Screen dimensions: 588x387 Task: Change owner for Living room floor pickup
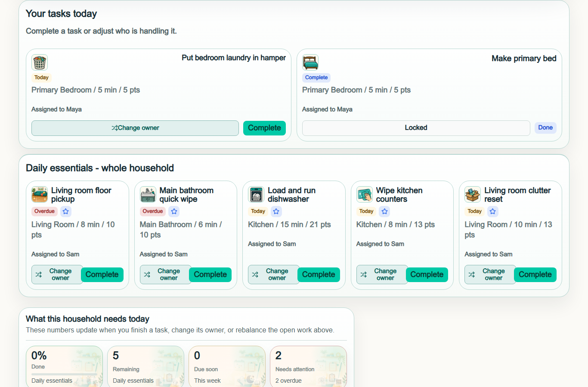[x=57, y=275]
